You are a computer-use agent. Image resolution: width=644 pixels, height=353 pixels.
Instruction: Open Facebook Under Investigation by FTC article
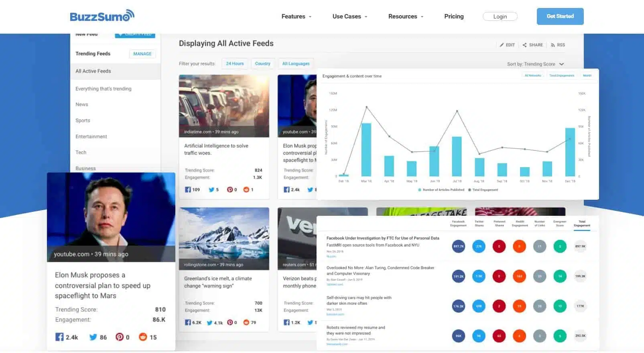click(x=383, y=238)
